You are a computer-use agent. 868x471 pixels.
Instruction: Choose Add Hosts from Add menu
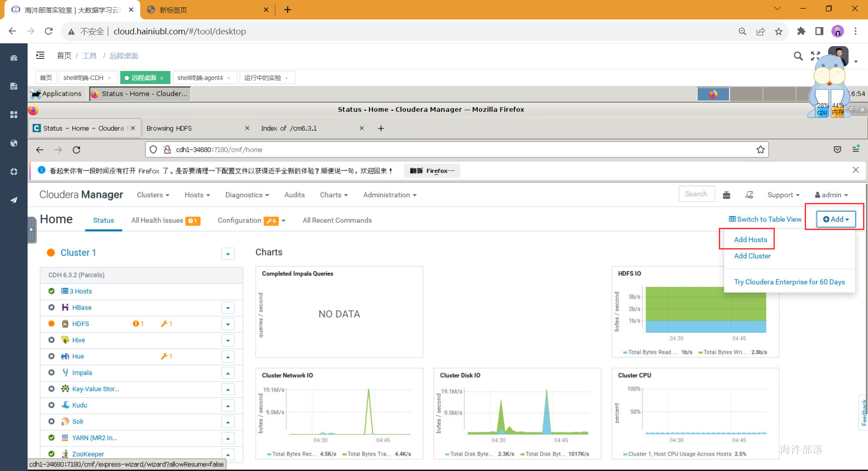[x=750, y=240]
